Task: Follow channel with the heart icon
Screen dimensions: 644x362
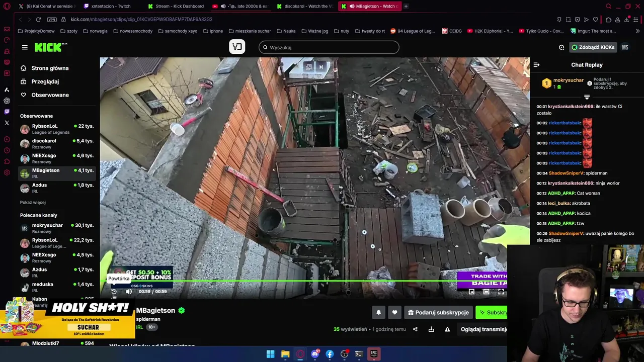Action: click(394, 312)
